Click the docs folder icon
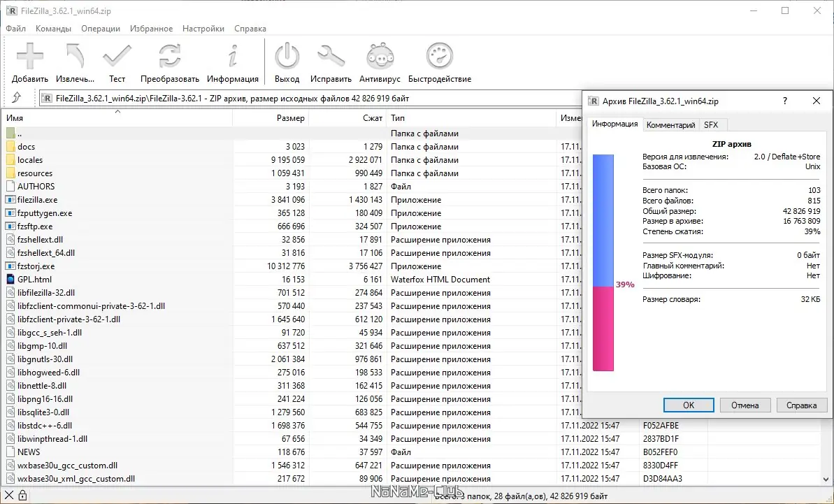 pyautogui.click(x=10, y=147)
